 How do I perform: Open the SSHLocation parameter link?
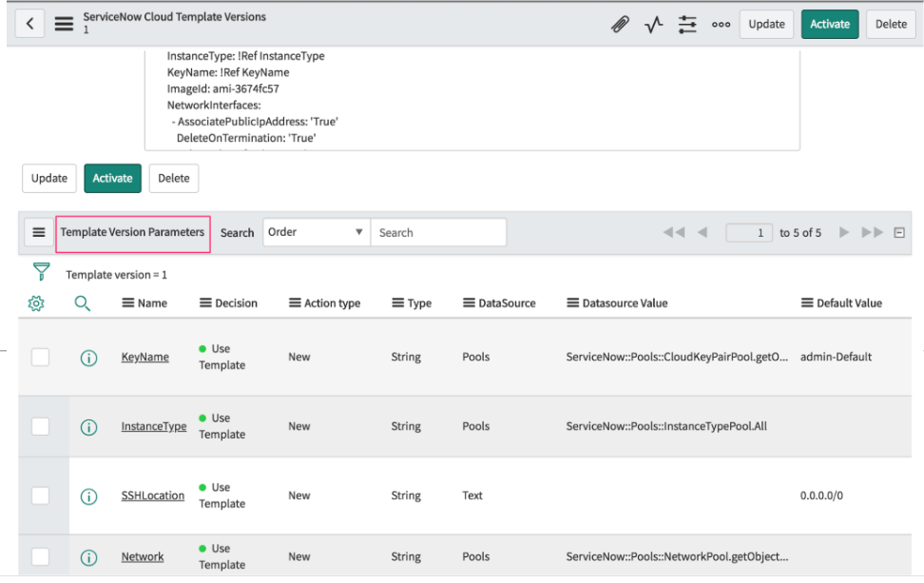point(153,496)
